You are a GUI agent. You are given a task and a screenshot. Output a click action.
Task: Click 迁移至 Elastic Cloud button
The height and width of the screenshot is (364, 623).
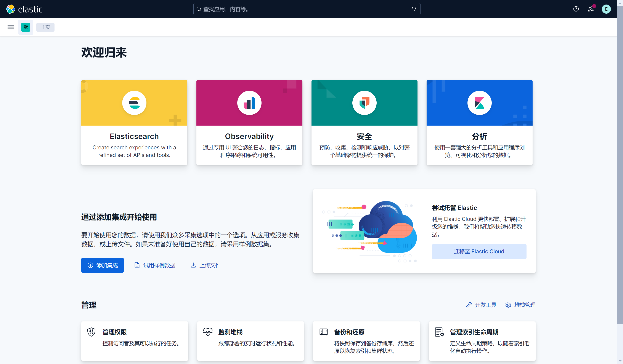pyautogui.click(x=479, y=251)
